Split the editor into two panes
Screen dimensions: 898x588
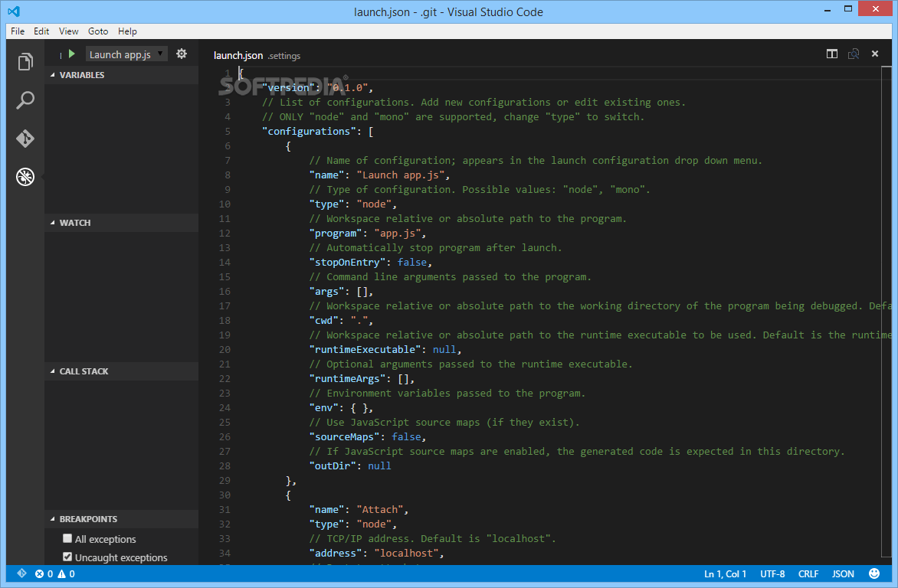tap(832, 54)
